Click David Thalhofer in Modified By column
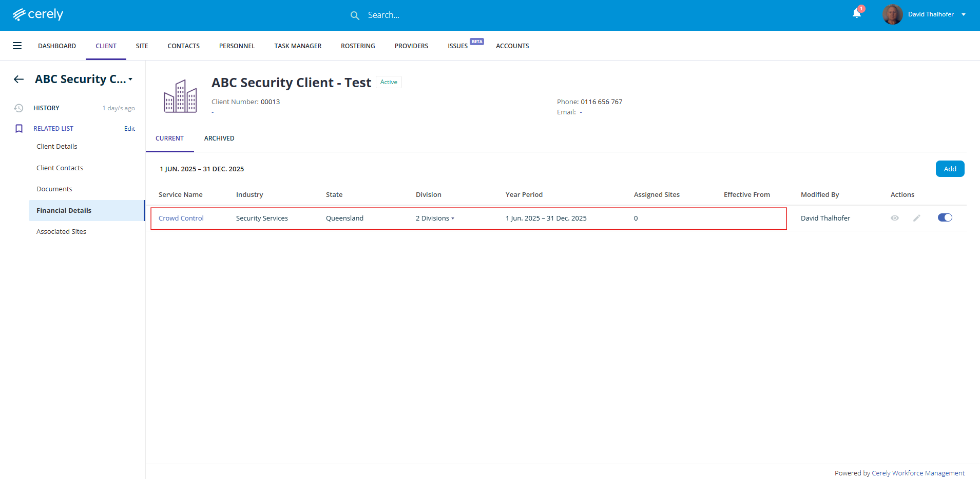980x479 pixels. click(825, 218)
